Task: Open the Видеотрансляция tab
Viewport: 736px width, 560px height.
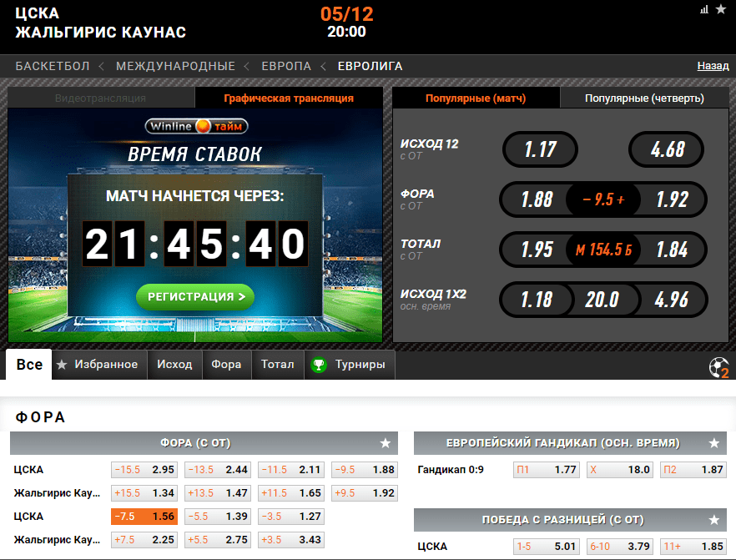Action: click(x=100, y=98)
